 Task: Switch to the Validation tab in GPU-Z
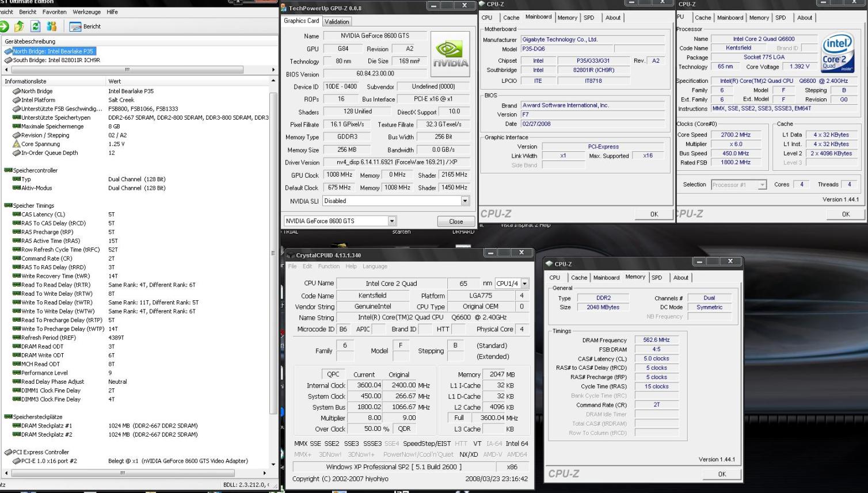click(337, 21)
